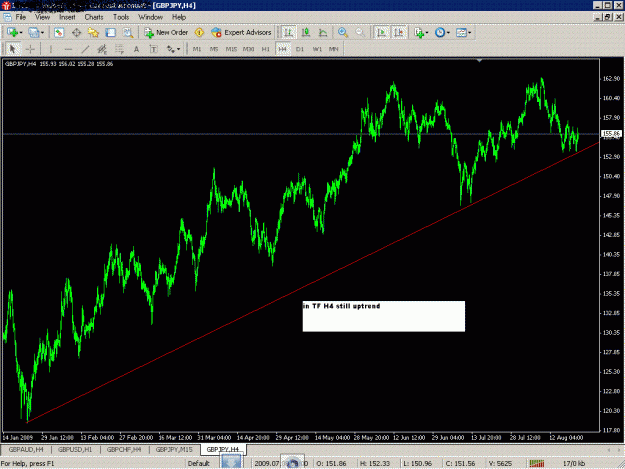The image size is (625, 469).
Task: Click the chart templates icon
Action: point(461,32)
